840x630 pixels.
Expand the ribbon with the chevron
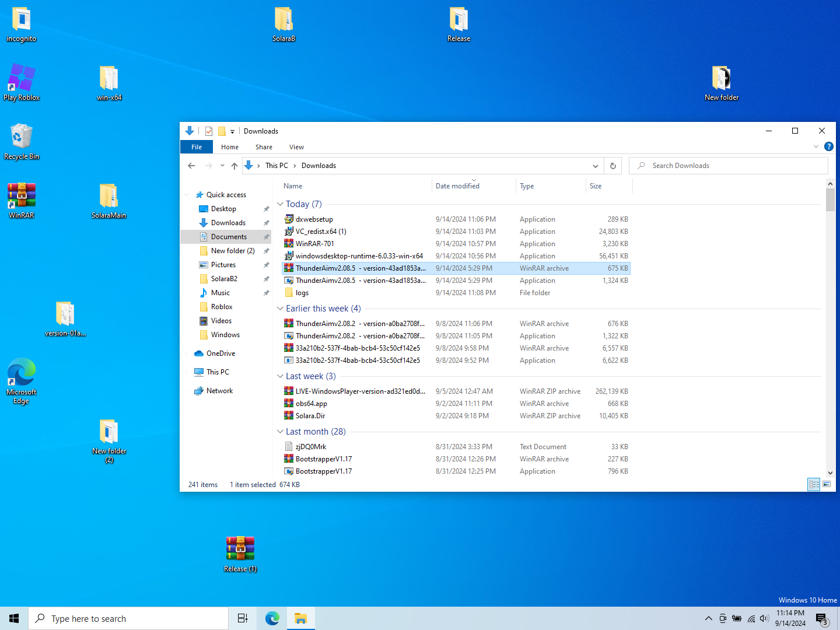click(x=816, y=147)
